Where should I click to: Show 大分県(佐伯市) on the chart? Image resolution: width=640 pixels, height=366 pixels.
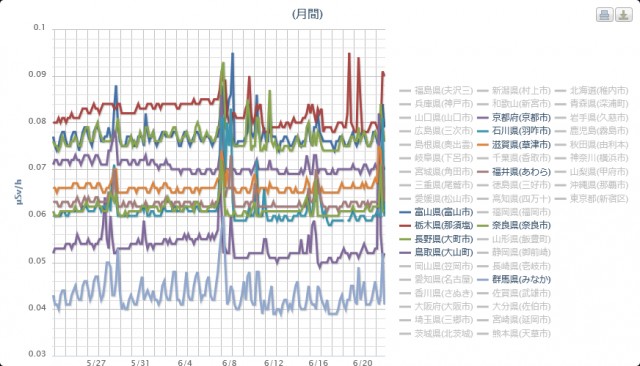(514, 306)
